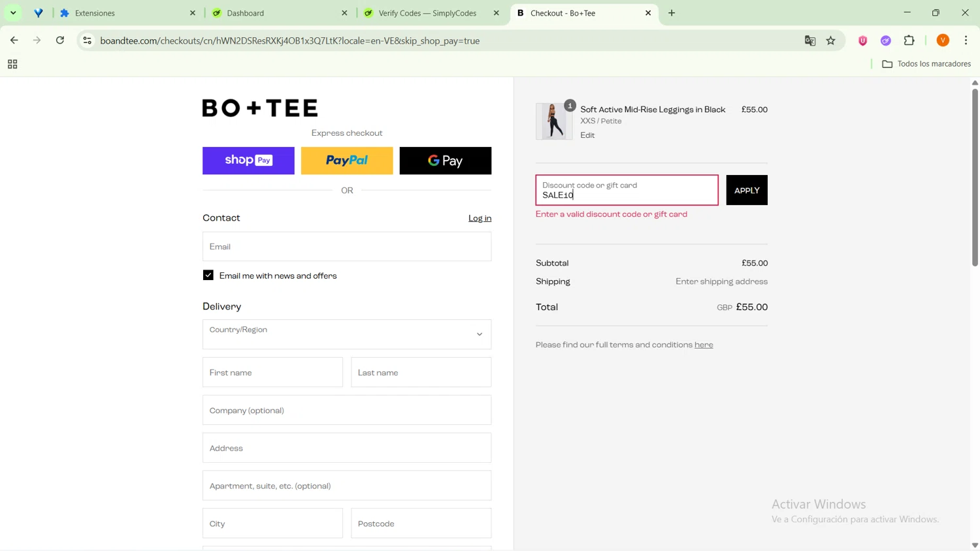Go back to the previous page
The image size is (980, 551).
14,40
